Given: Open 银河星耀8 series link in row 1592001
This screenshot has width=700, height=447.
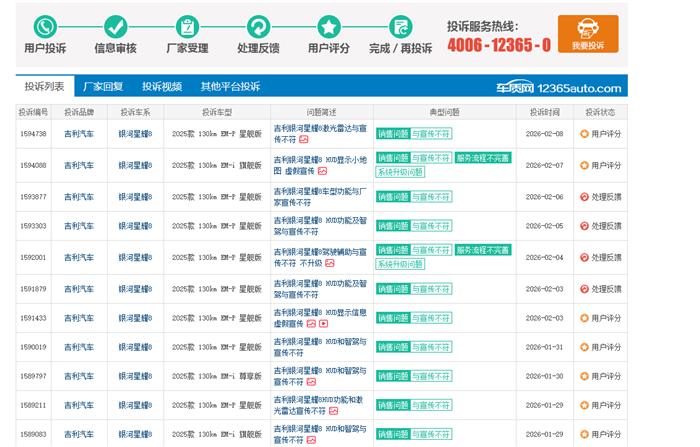Looking at the screenshot, I should [x=135, y=257].
